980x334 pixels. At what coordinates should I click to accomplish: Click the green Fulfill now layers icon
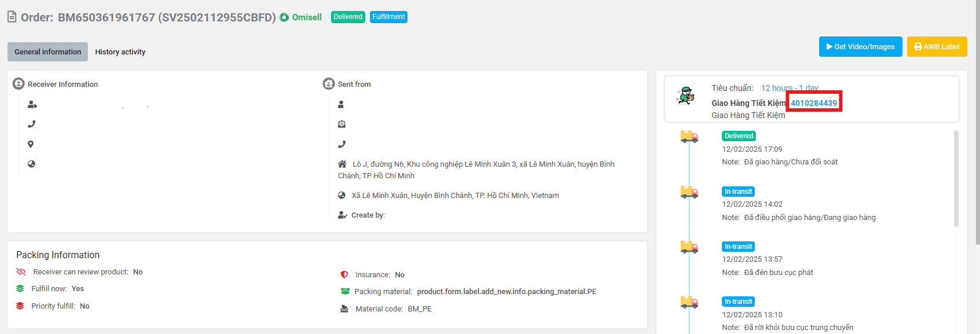20,288
